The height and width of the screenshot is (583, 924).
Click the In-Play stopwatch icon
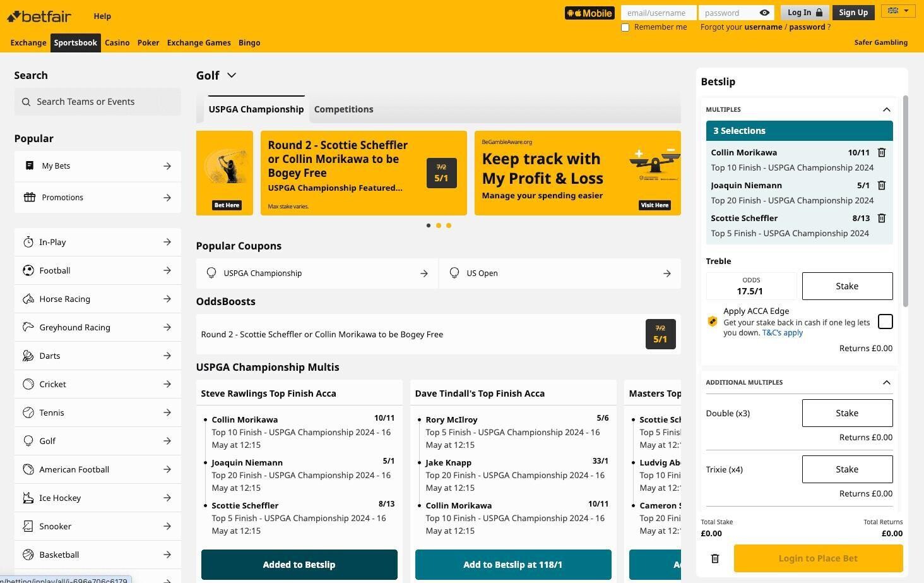pos(28,242)
